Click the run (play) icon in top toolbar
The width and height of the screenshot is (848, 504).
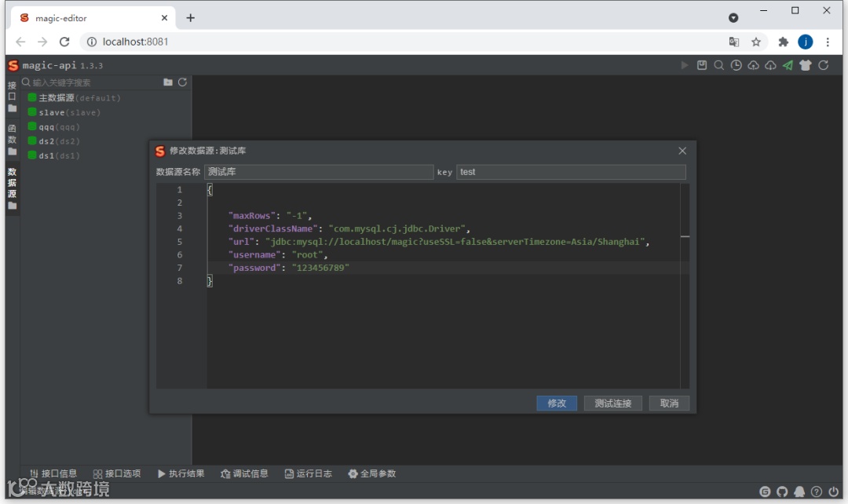pos(684,65)
